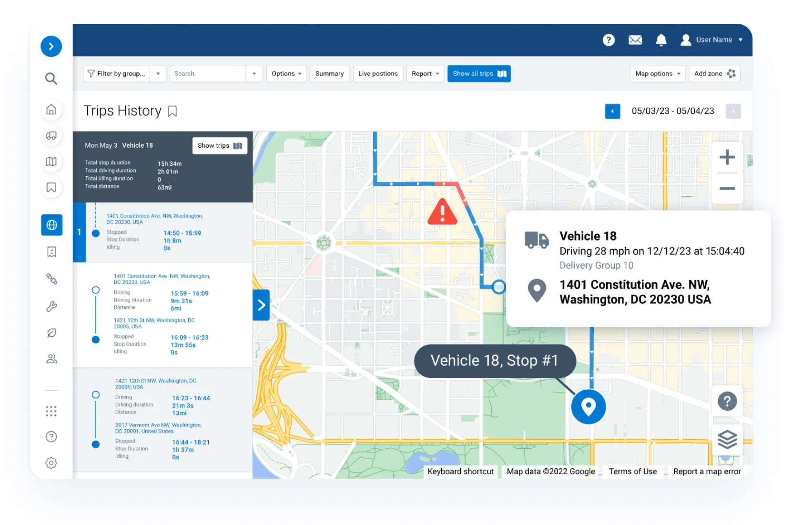Image resolution: width=812 pixels, height=525 pixels.
Task: Toggle Show trips for Vehicle 18
Action: [220, 146]
